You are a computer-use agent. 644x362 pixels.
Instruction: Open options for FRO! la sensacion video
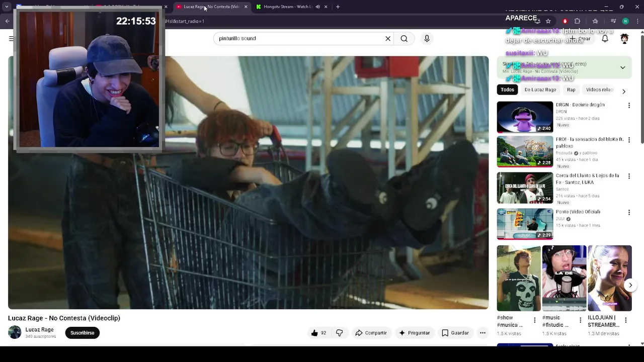629,140
